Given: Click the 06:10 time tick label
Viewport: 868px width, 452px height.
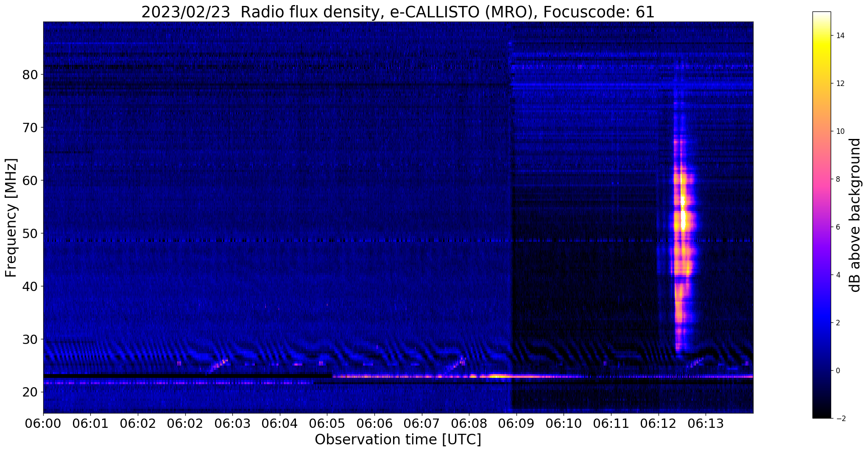Looking at the screenshot, I should click(x=564, y=423).
